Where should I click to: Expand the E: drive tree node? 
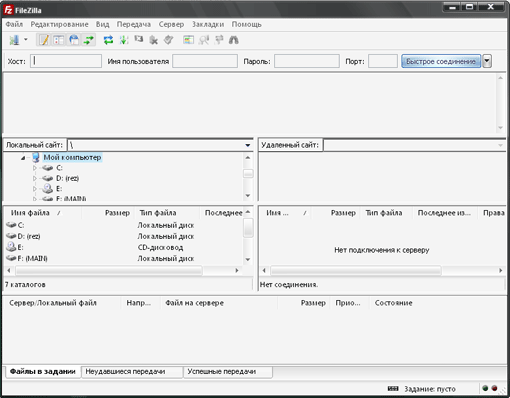coord(35,189)
